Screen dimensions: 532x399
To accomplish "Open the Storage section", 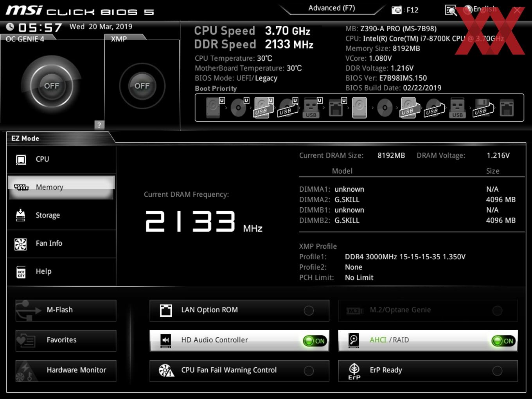I will pyautogui.click(x=61, y=216).
